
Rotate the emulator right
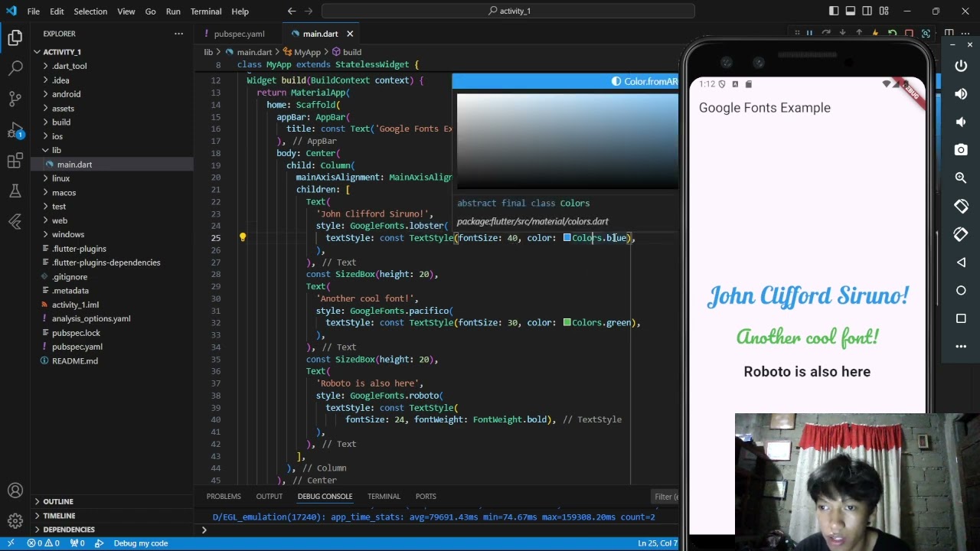(961, 234)
